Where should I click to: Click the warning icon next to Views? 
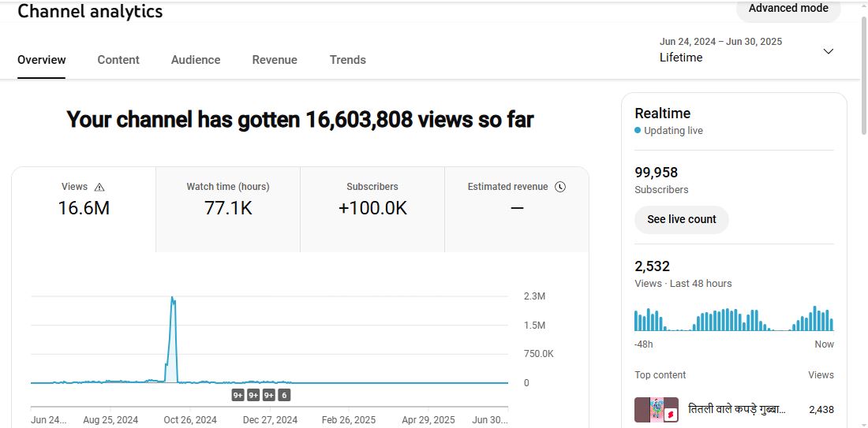(99, 187)
